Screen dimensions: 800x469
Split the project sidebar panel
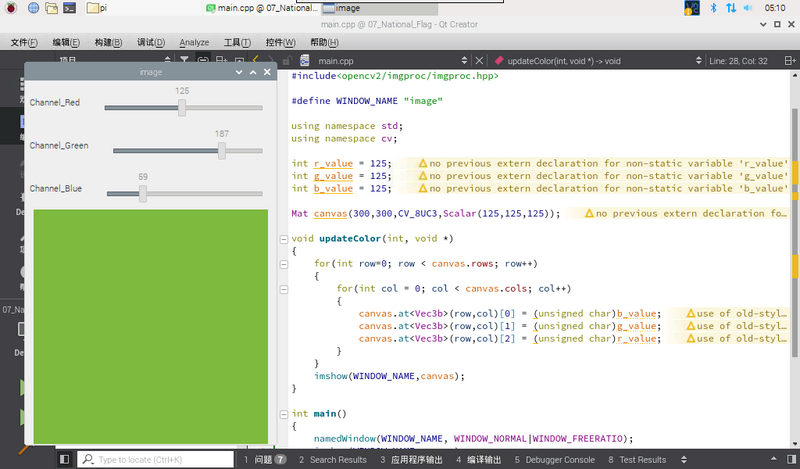tap(221, 60)
